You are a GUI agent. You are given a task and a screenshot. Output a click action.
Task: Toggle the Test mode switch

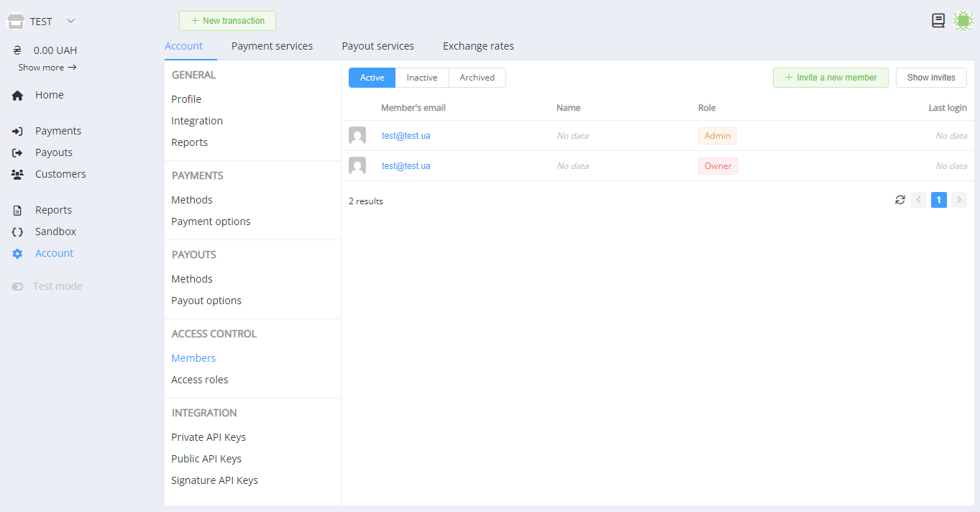(x=17, y=287)
